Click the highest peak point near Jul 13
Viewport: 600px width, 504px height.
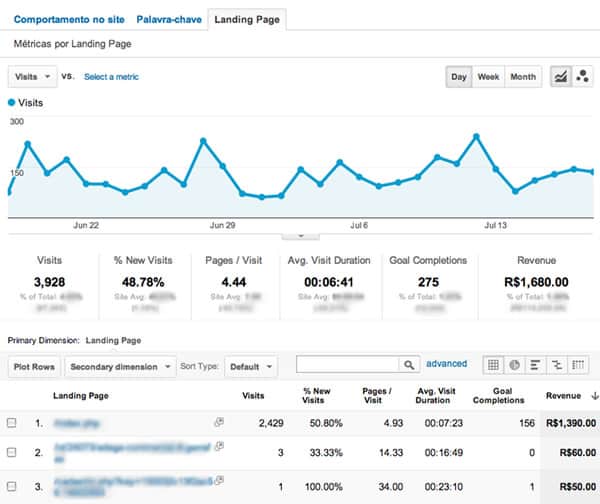click(x=476, y=136)
